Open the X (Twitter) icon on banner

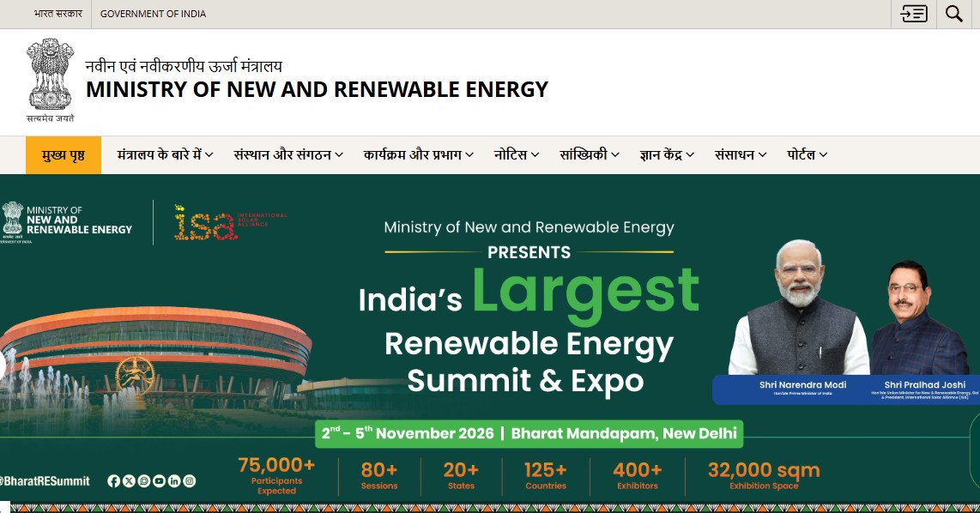(129, 480)
